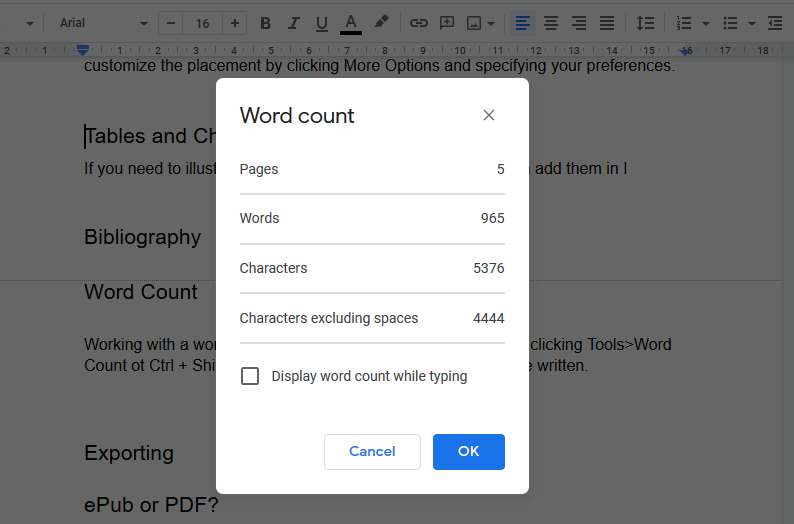Click Characters count value 5376
Screen dimensions: 794x524
pos(489,268)
